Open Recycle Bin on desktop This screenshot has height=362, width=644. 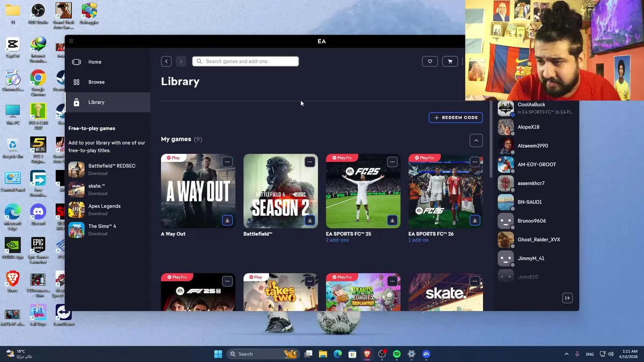coord(13,148)
